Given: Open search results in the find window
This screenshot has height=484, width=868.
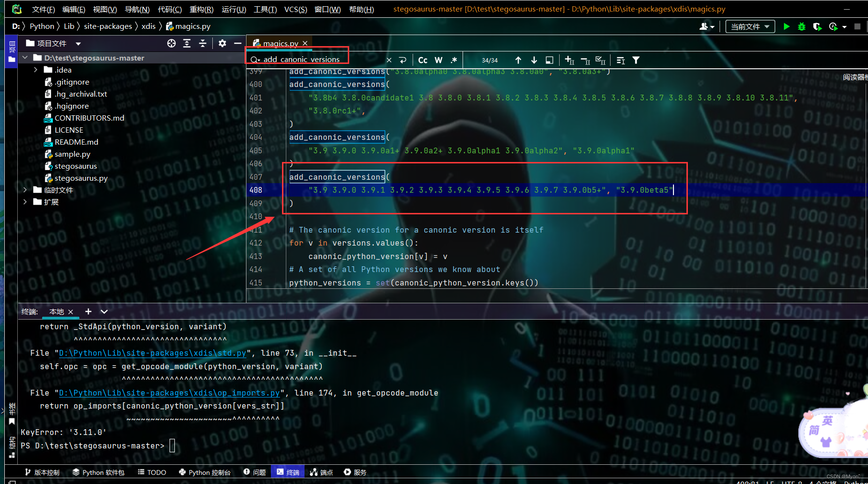Looking at the screenshot, I should pos(550,60).
